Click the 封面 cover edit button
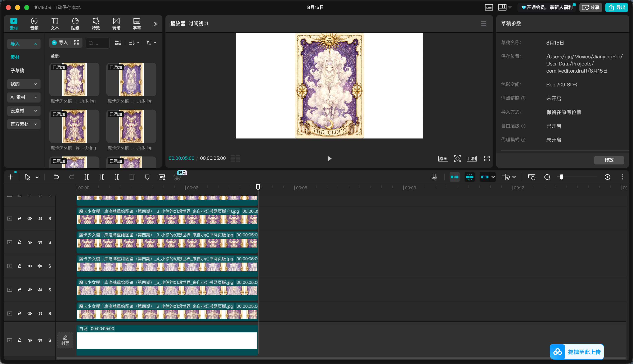 point(65,340)
